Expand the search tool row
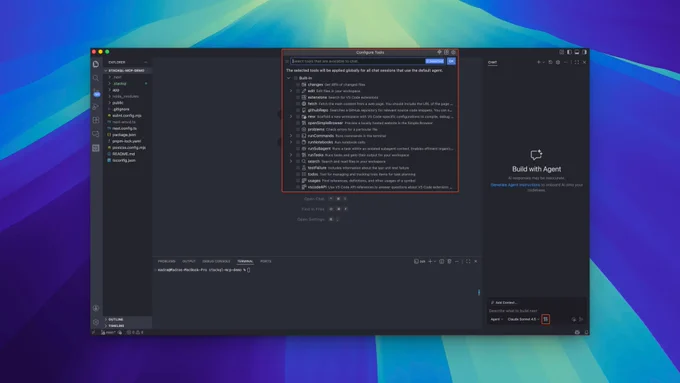 click(291, 161)
